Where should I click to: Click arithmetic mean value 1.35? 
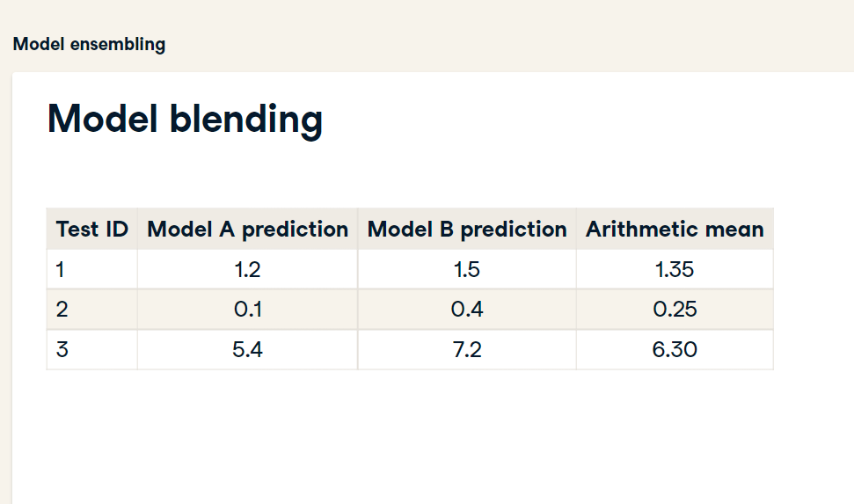tap(675, 269)
